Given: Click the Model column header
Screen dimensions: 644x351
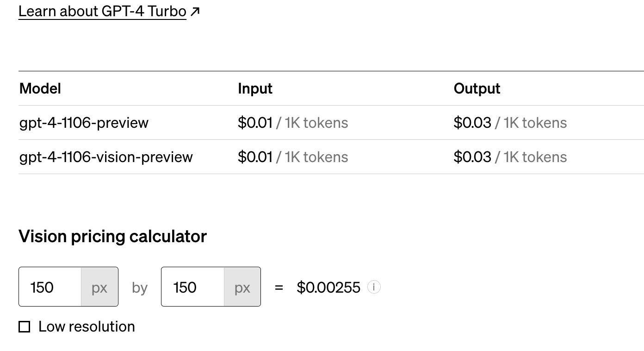Looking at the screenshot, I should (x=40, y=88).
